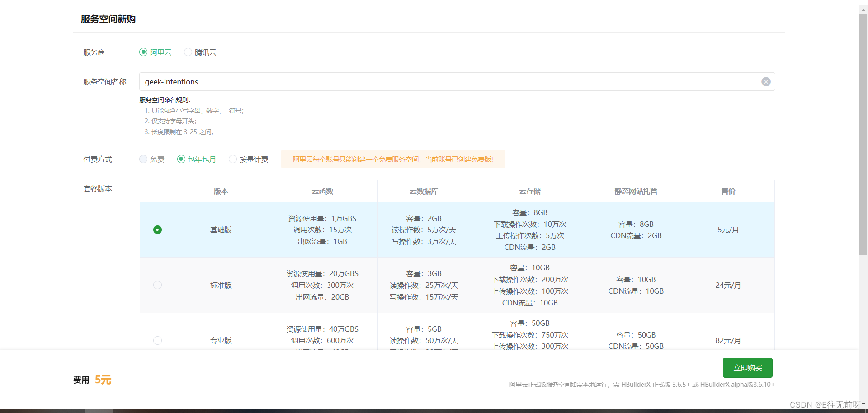Click the 24元/月 price cell
The width and height of the screenshot is (868, 413).
pos(728,285)
